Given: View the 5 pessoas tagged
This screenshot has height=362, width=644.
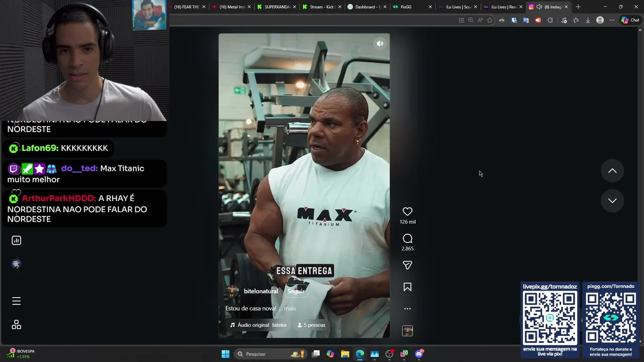Looking at the screenshot, I should [x=311, y=325].
